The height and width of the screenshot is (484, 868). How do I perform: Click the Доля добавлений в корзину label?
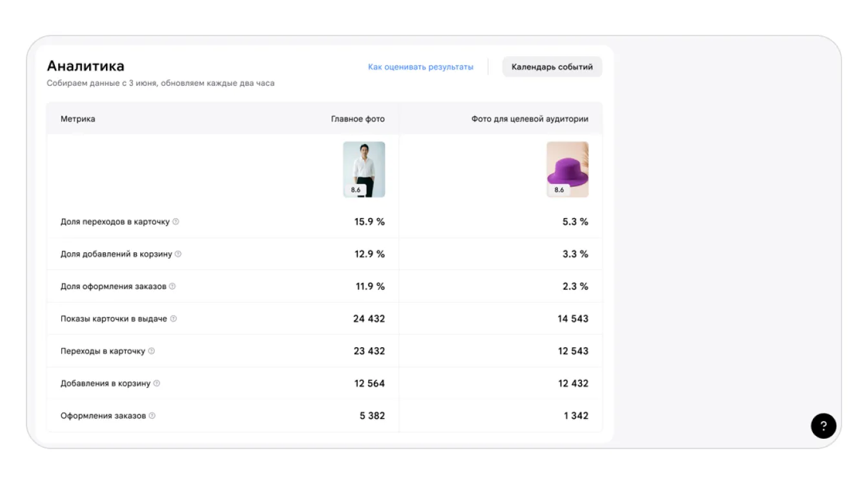(116, 254)
